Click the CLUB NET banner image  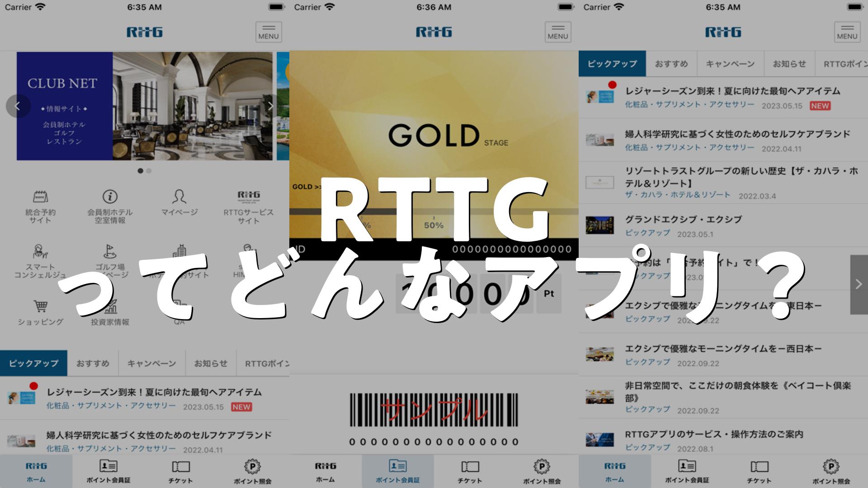(x=145, y=106)
